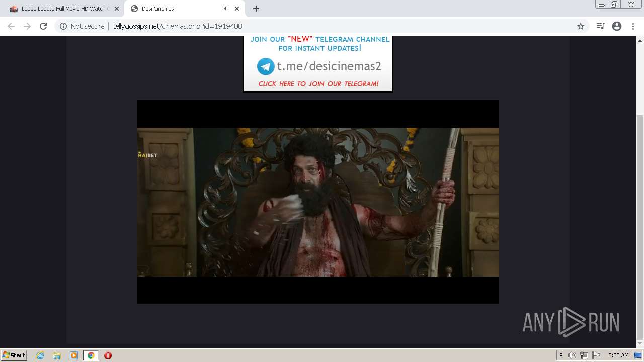
Task: Open a new browser tab
Action: (256, 9)
